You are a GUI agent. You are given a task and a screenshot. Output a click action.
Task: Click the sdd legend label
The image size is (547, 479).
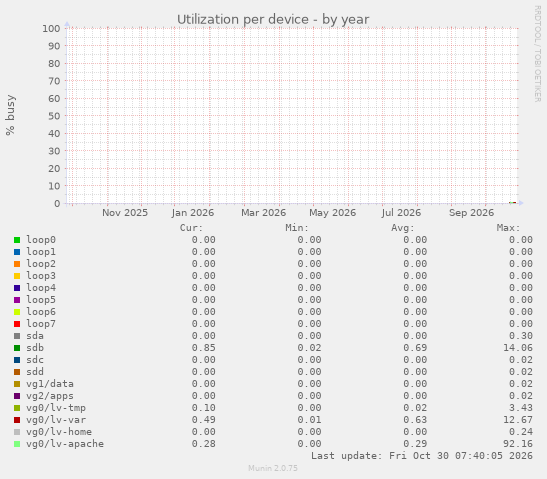coord(35,372)
